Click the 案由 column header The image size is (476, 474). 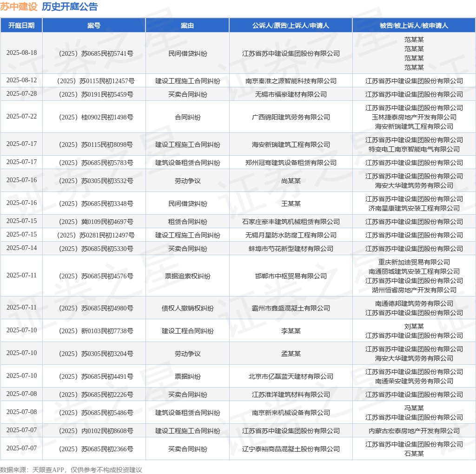point(187,26)
